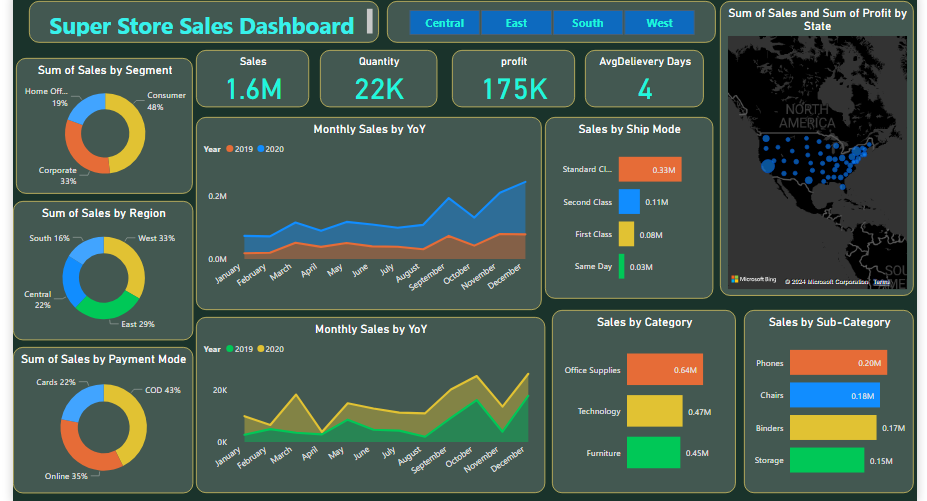Click the green Furniture bar

click(x=652, y=453)
